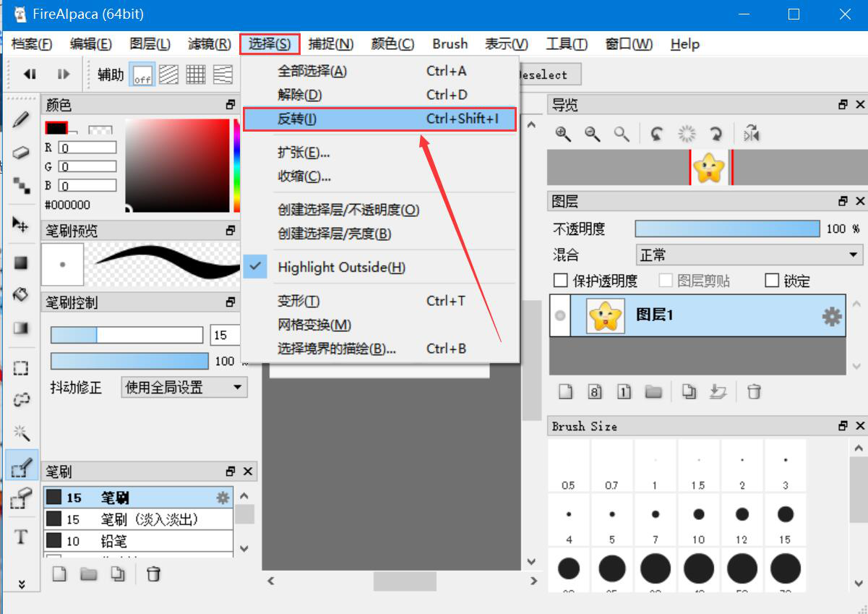
Task: Select the Selection Pen tool
Action: 21,465
